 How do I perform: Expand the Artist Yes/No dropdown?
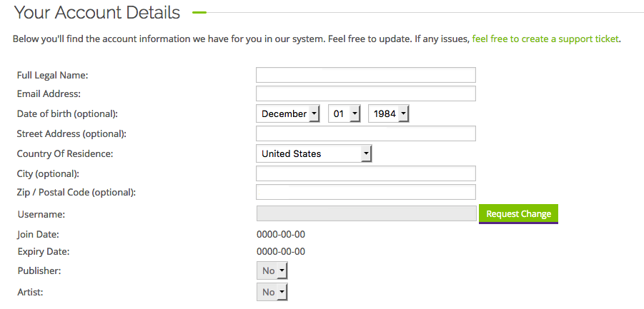click(x=272, y=291)
